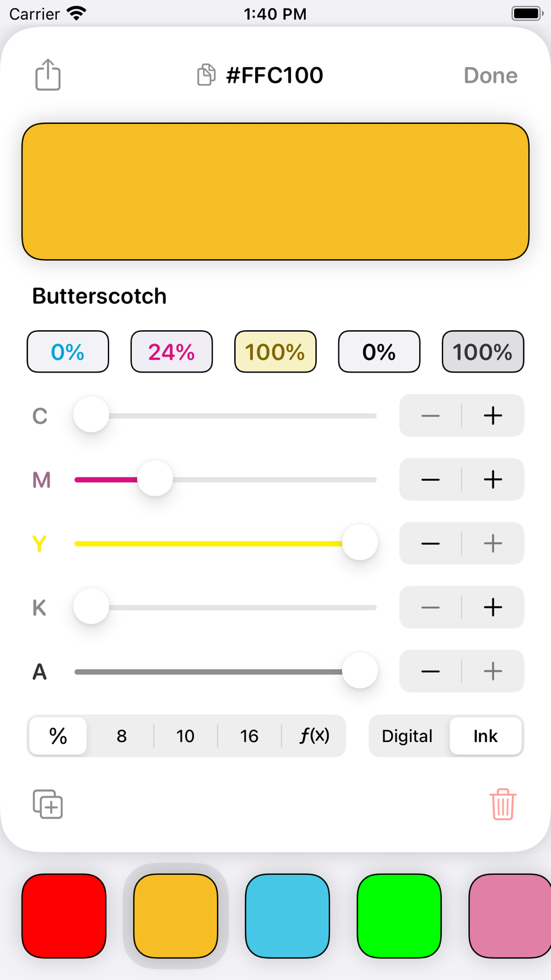Increase Black (K) with plus stepper
This screenshot has height=980, width=551.
[x=493, y=607]
